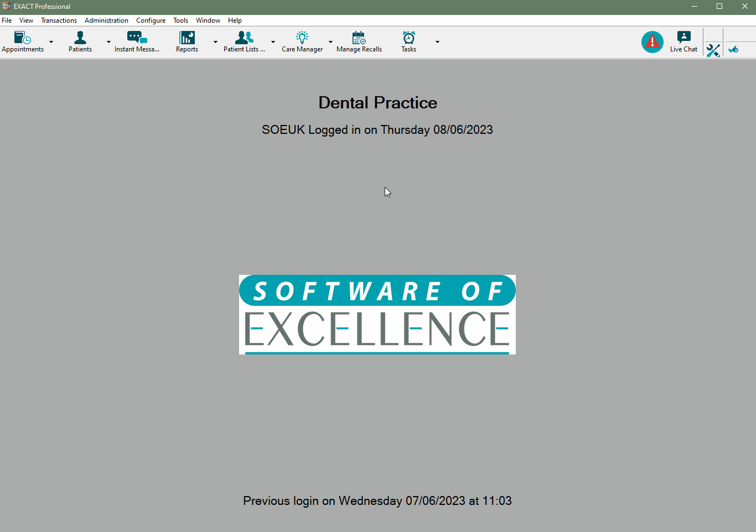Open the Reports chart icon
The image size is (756, 532).
(187, 38)
